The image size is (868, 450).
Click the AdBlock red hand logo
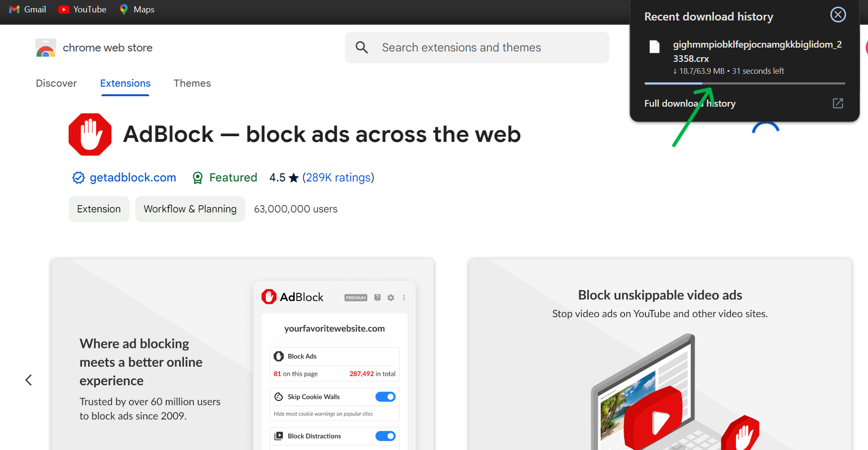pos(90,134)
